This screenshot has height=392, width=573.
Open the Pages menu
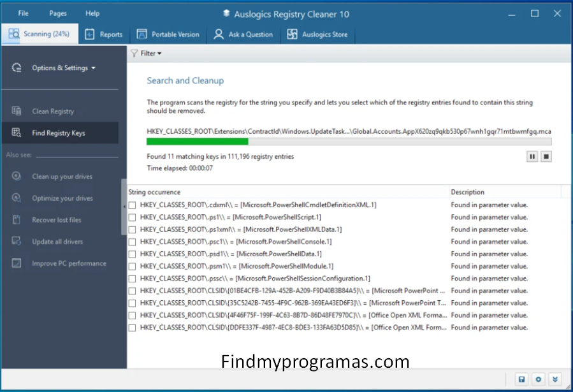coord(57,13)
